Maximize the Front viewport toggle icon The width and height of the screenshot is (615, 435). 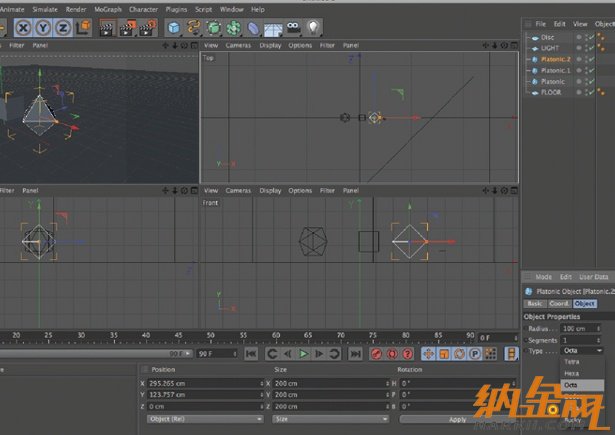click(x=514, y=191)
